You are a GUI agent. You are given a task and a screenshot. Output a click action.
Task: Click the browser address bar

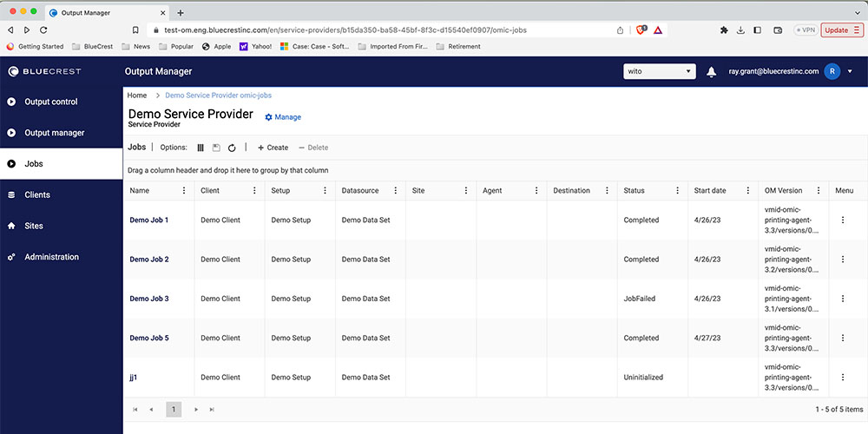click(382, 30)
